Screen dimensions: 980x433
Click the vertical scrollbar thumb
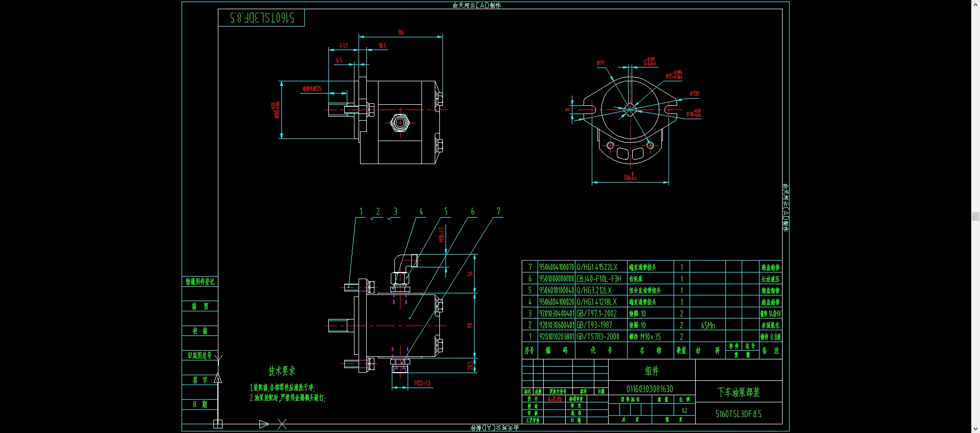pos(975,217)
